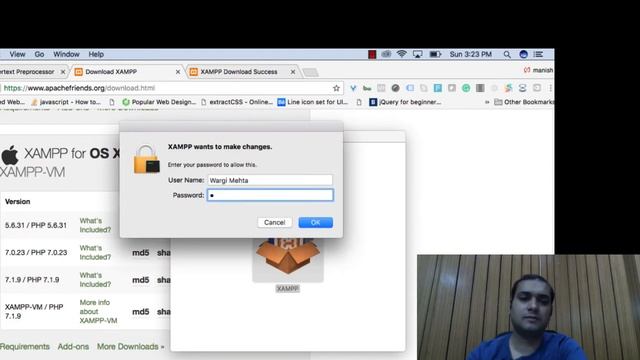Select the User Name field with Wargi Mehta
The width and height of the screenshot is (640, 360).
tap(270, 180)
